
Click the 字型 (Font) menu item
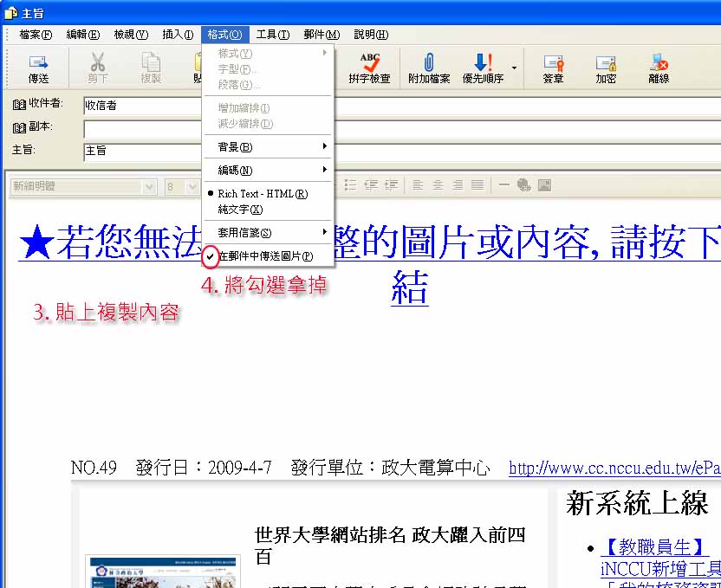268,69
